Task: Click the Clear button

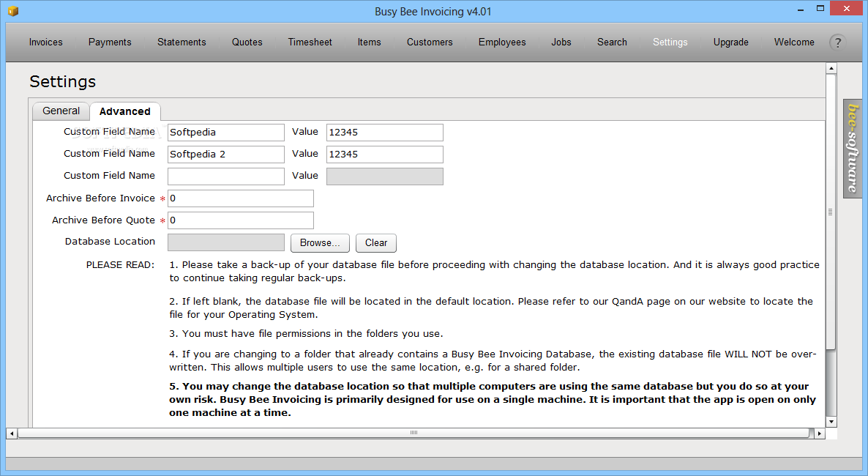Action: pos(376,242)
